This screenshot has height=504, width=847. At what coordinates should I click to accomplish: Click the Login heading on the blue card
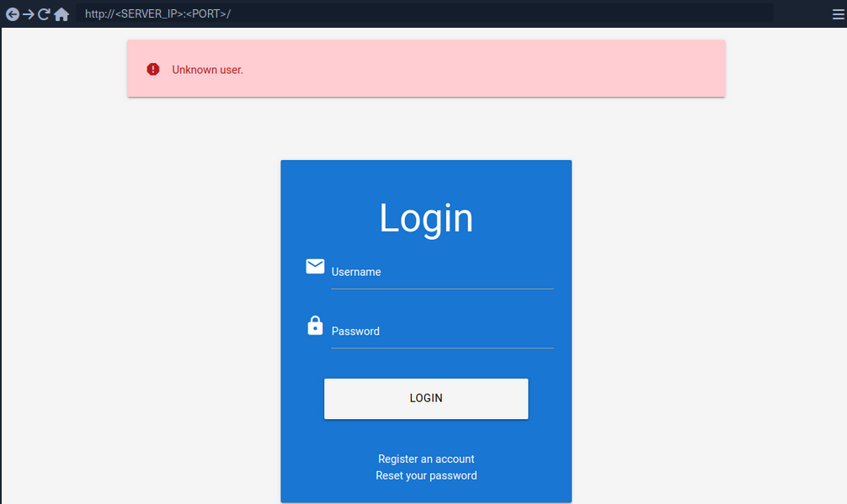point(426,218)
